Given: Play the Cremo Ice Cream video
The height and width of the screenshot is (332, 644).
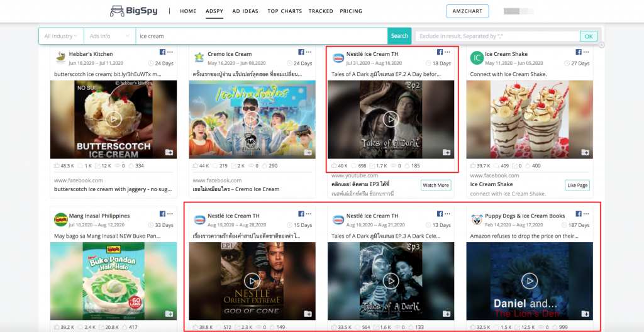Looking at the screenshot, I should pyautogui.click(x=252, y=119).
